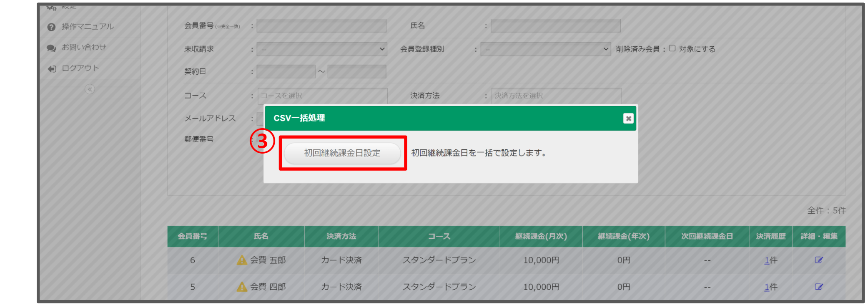Tick the 削除済み会員 対象にする checkbox
Screen dimensions: 868x308
click(672, 48)
